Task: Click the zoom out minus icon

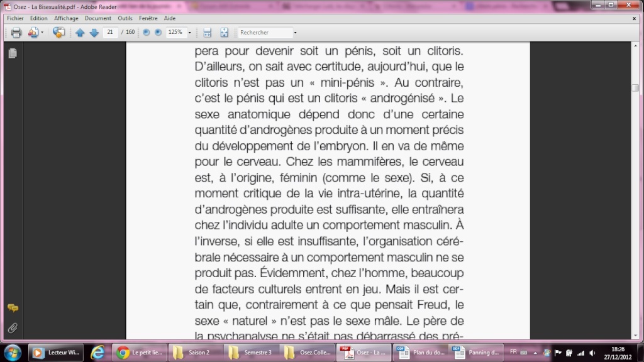Action: (146, 32)
